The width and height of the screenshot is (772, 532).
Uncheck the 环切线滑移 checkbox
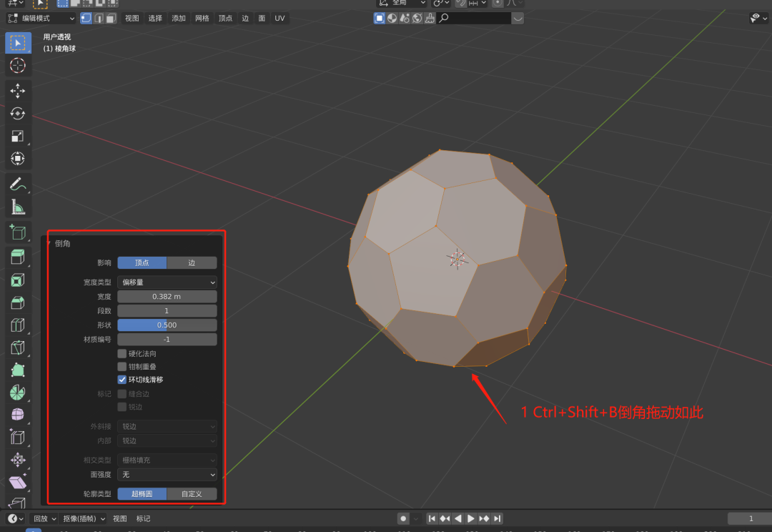[122, 379]
